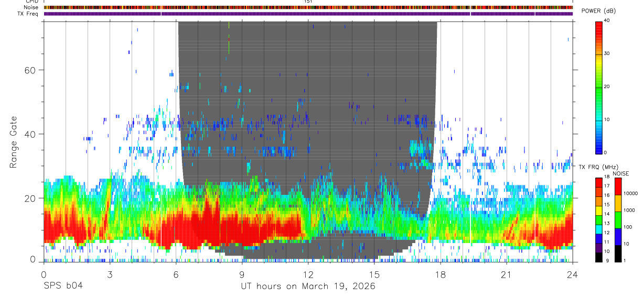Click the 'SPS b04' radar label
644x297 pixels.
pyautogui.click(x=63, y=285)
